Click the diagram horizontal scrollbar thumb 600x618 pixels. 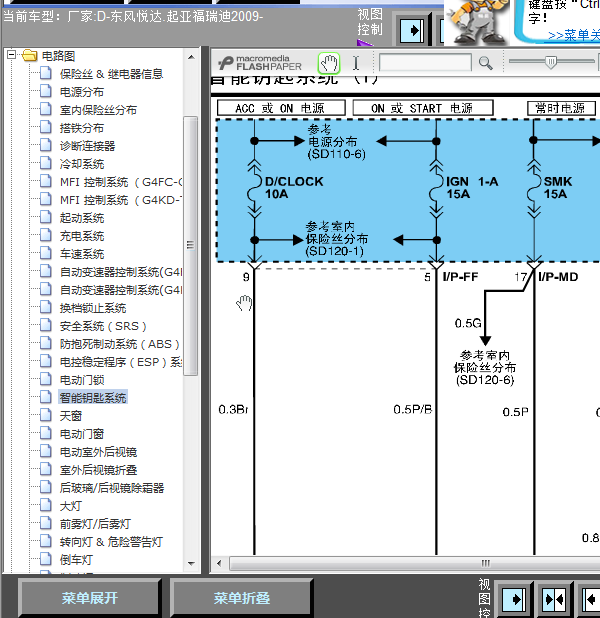tap(415, 563)
